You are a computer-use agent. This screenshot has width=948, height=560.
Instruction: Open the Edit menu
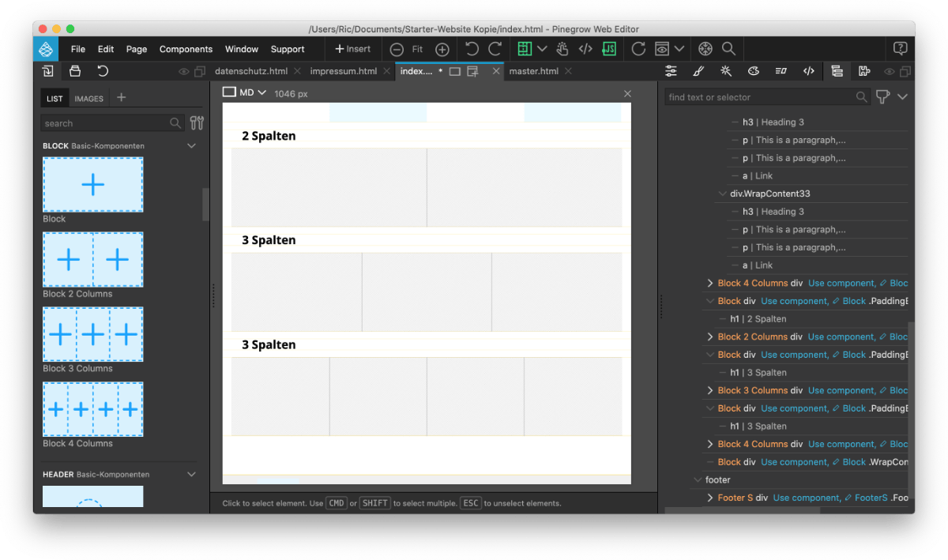[x=106, y=49]
